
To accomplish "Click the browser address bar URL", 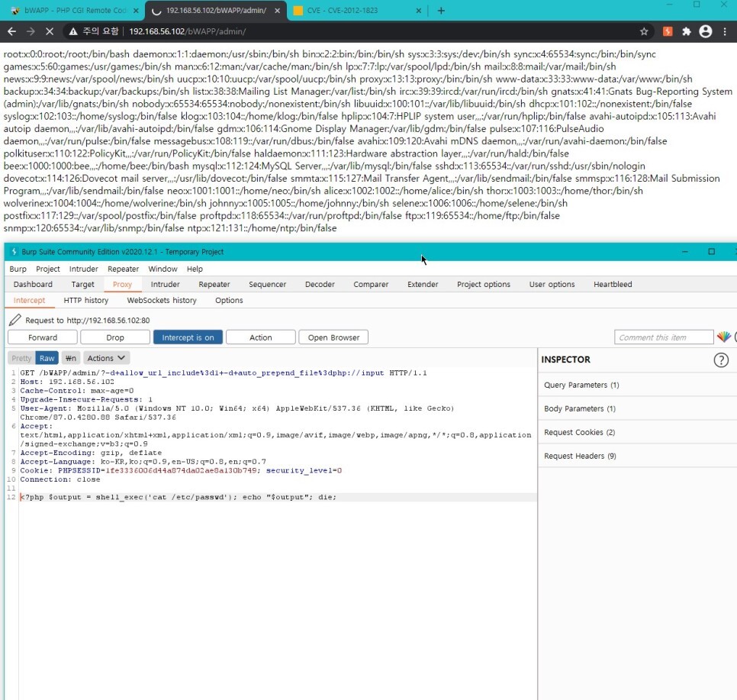I will [x=187, y=31].
